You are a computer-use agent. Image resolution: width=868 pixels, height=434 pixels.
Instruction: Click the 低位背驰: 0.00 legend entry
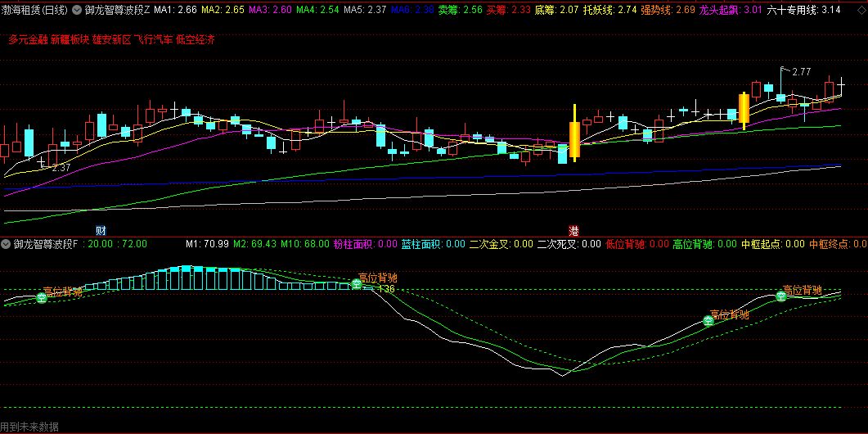(x=637, y=244)
